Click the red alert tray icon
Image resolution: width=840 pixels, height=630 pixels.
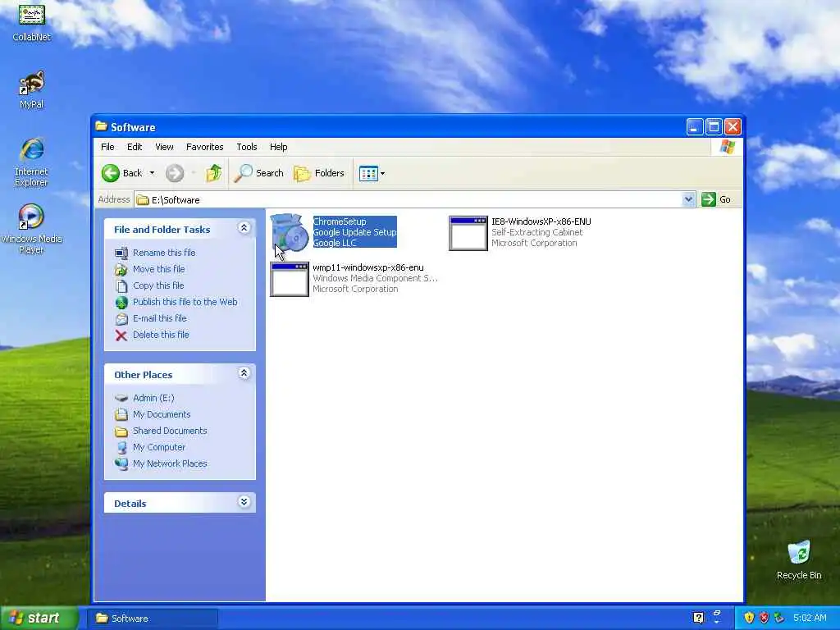pyautogui.click(x=764, y=618)
